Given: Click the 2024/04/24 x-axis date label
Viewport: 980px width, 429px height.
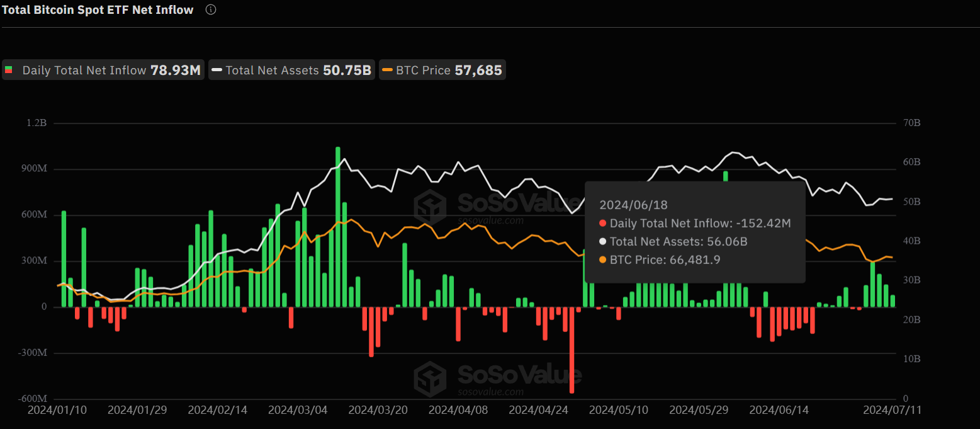Looking at the screenshot, I should [538, 409].
